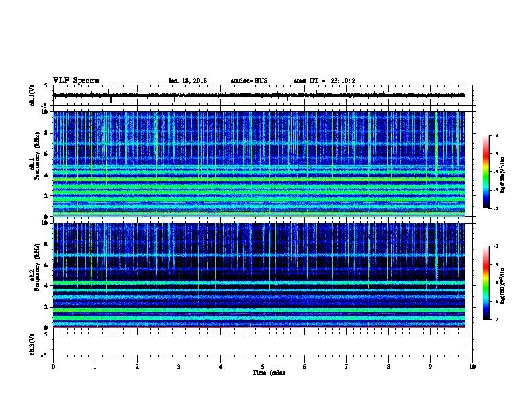Viewport: 532px width, 411px height.
Task: Select the date text 'Jan. 18, 2018'
Action: point(187,81)
